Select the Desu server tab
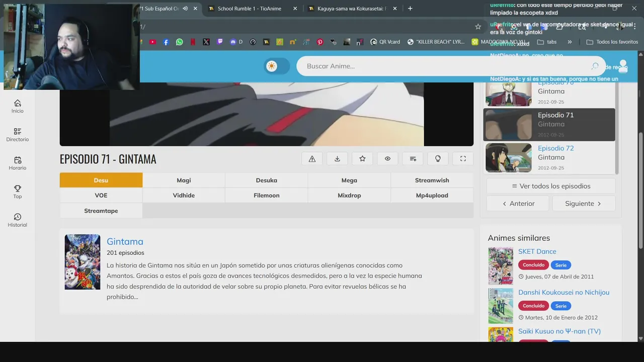 [101, 180]
